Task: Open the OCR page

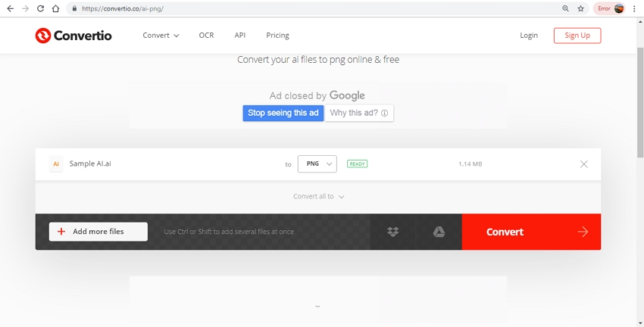Action: tap(206, 36)
